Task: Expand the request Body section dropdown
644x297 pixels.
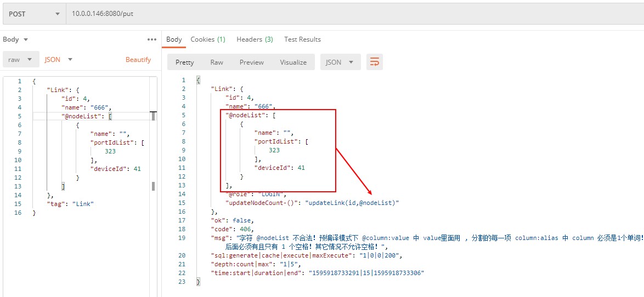Action: pos(15,39)
